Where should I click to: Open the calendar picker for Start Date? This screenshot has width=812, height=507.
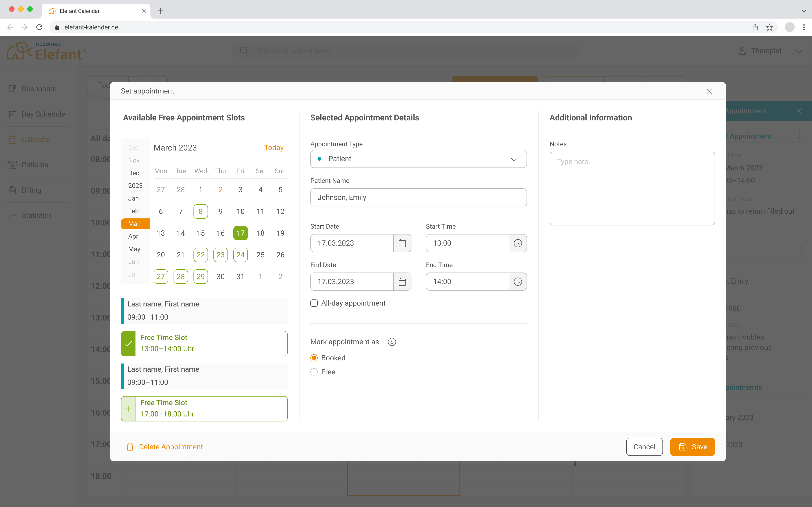pyautogui.click(x=402, y=243)
